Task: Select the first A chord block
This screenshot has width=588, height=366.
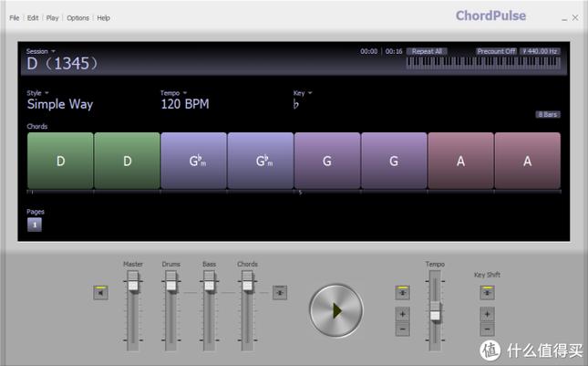Action: (461, 161)
